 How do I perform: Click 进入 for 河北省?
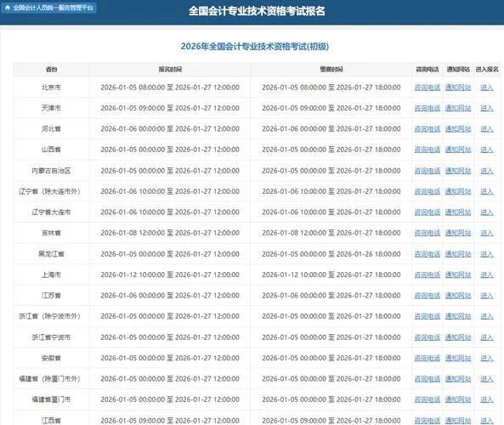tap(487, 128)
